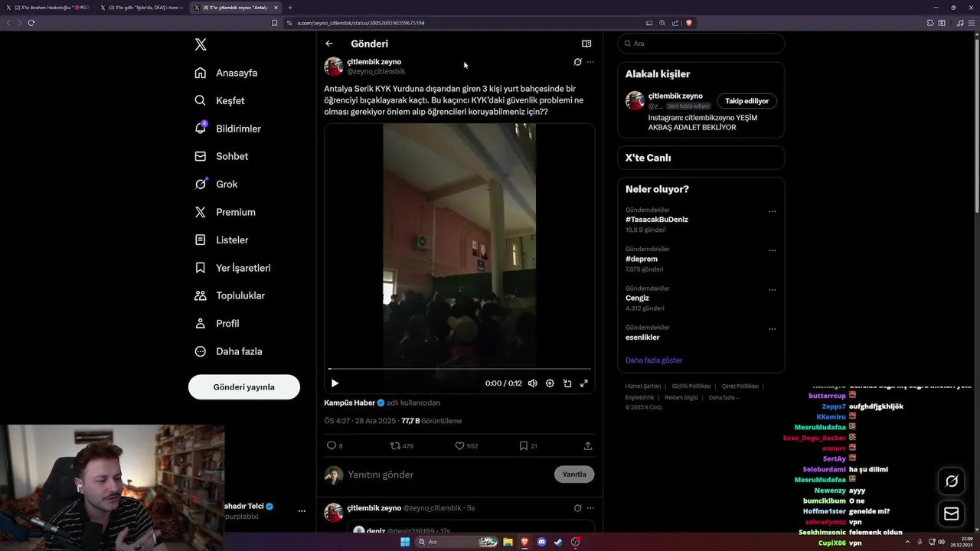The image size is (980, 551).
Task: Open options for #TasacakBuDeniz trend
Action: [x=772, y=211]
